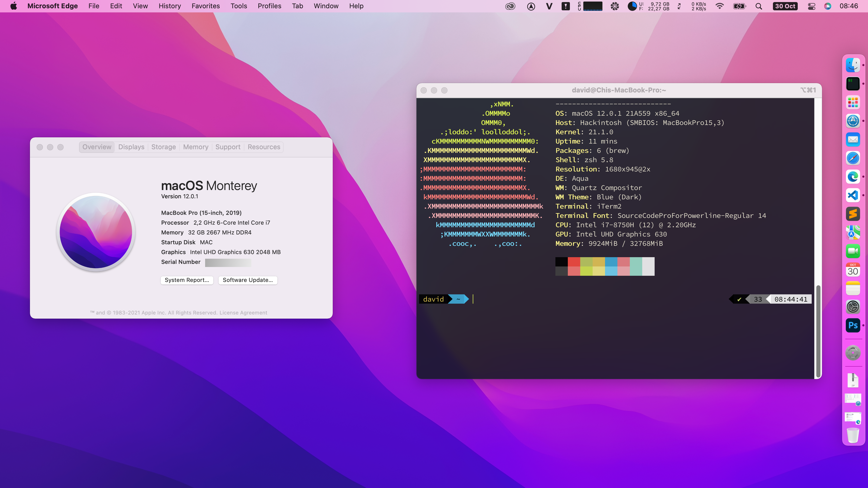Select the Displays tab

131,147
